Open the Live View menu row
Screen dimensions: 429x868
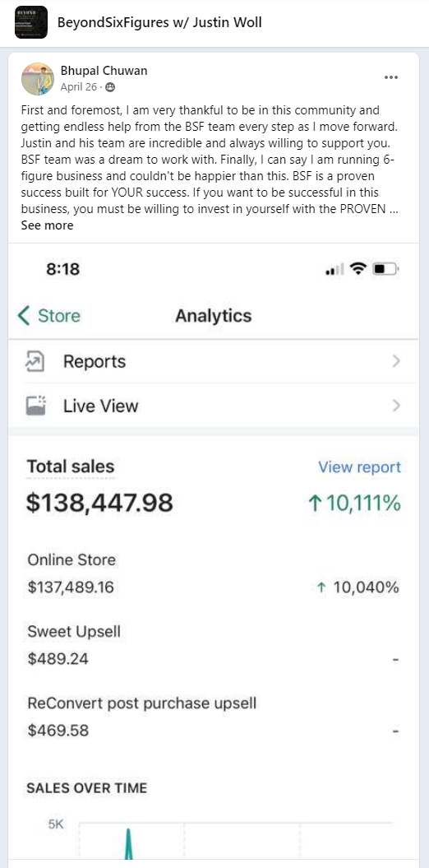click(x=214, y=406)
